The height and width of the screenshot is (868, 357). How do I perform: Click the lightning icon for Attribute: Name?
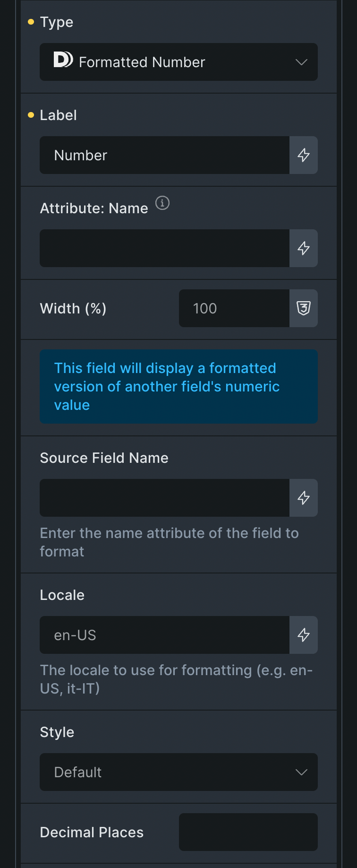[304, 248]
